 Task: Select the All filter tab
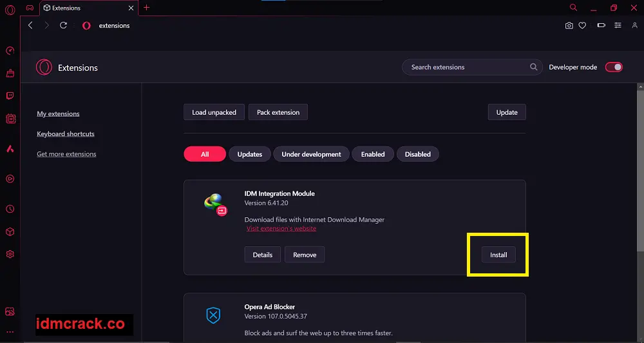(x=205, y=154)
